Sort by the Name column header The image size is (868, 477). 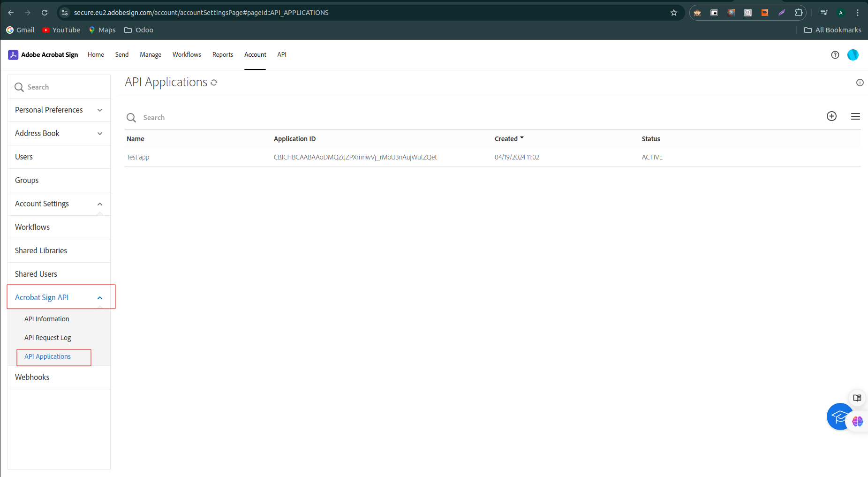click(x=136, y=139)
